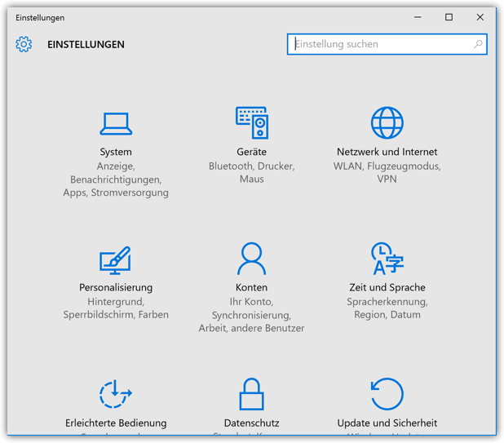Image resolution: width=504 pixels, height=443 pixels.
Task: Choose the 'Erleichterte Bedienung' label
Action: coord(116,423)
